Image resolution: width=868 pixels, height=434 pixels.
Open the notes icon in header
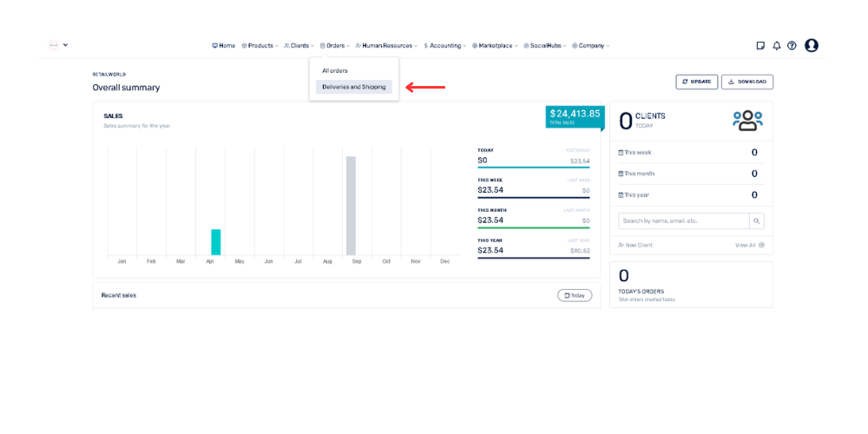coord(760,46)
